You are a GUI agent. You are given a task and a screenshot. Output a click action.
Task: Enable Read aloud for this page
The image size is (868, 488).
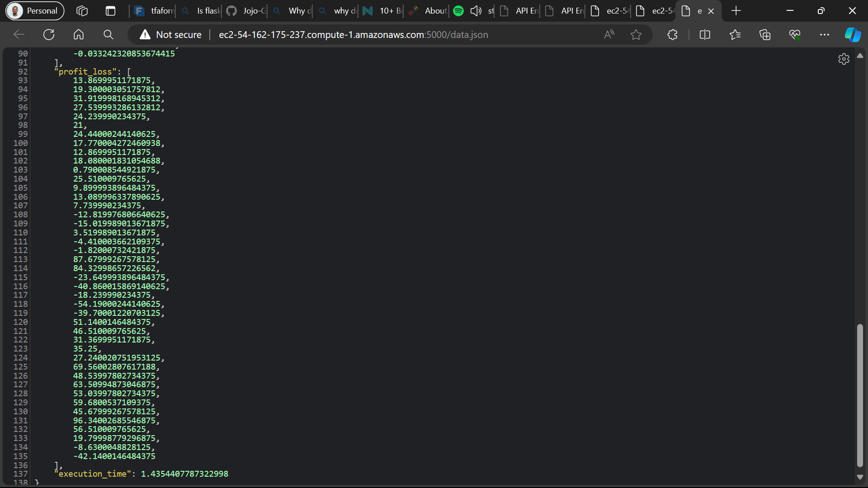coord(609,35)
